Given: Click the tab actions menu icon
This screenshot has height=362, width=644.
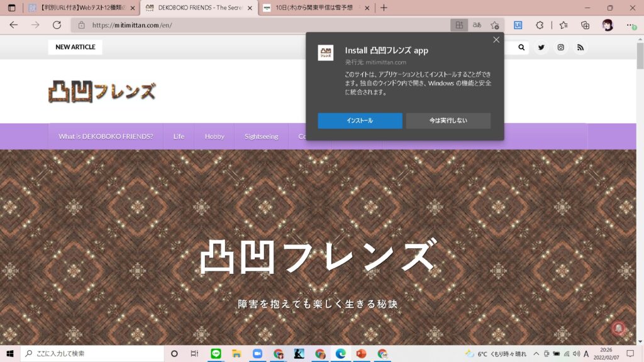Looking at the screenshot, I should click(11, 8).
